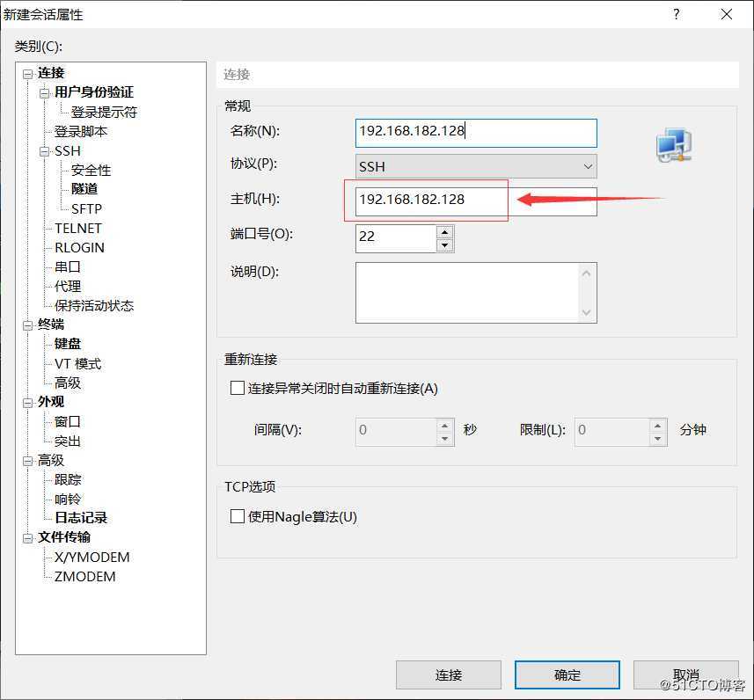Select TELNET in category tree

pos(78,228)
